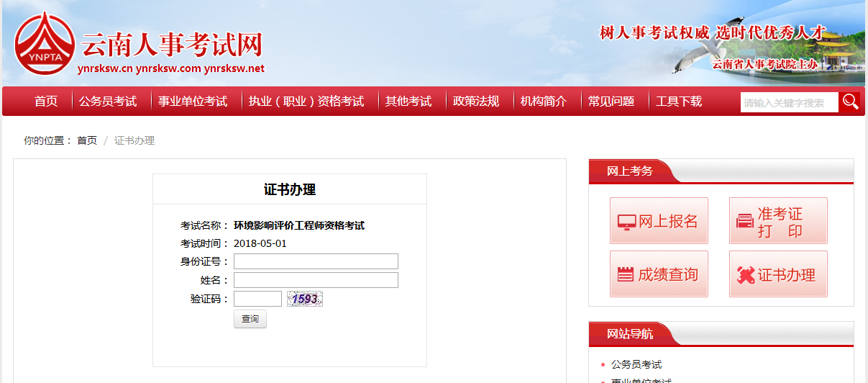Open 成绩查询 score query tile
This screenshot has width=868, height=383.
(x=659, y=274)
